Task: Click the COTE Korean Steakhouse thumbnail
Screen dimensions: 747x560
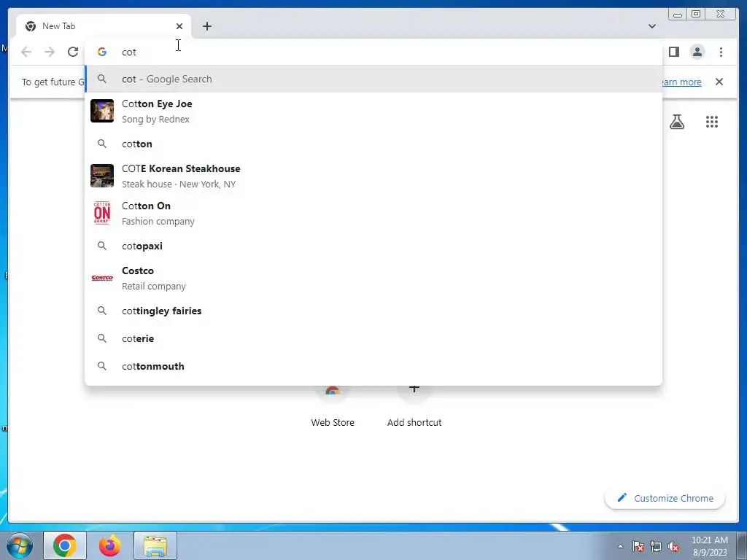Action: (102, 176)
